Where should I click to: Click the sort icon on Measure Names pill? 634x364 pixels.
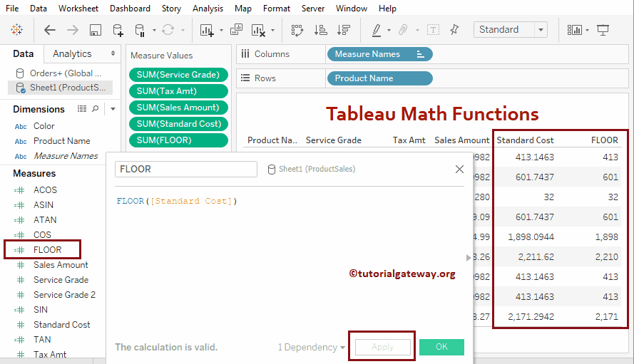(x=421, y=54)
